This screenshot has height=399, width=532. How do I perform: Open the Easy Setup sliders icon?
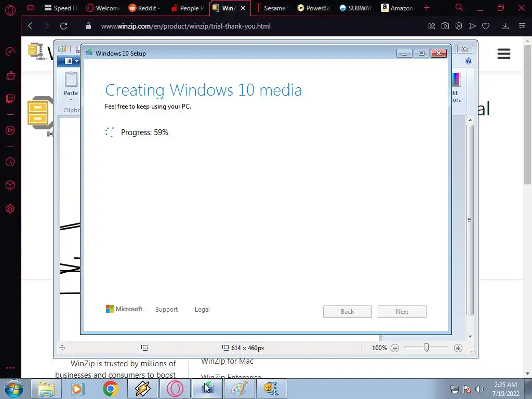coord(522,26)
